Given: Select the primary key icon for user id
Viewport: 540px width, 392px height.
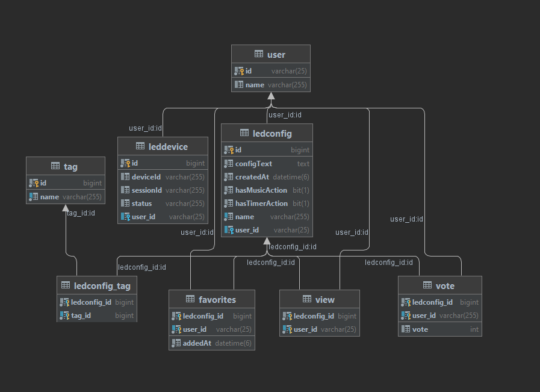Looking at the screenshot, I should click(238, 71).
